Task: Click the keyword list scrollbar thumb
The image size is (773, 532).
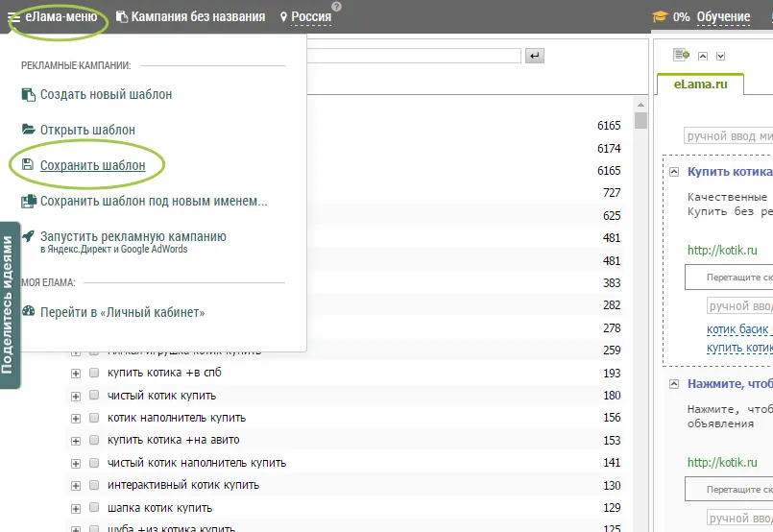Action: [640, 120]
